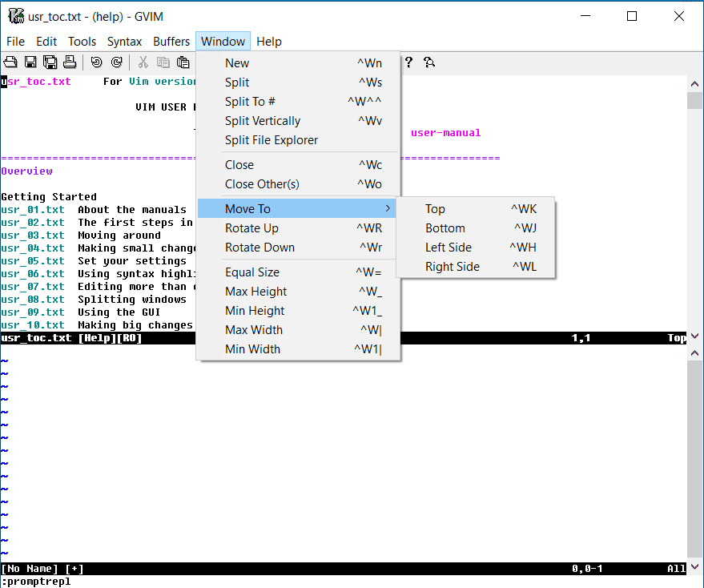Click upper window scrollbar down arrow
This screenshot has height=588, width=704.
click(x=694, y=336)
